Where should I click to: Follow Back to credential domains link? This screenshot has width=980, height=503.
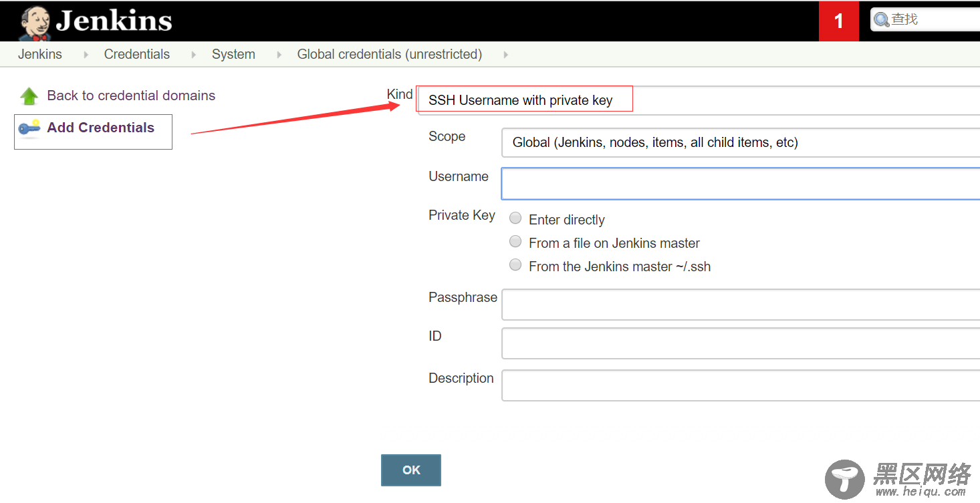[131, 96]
